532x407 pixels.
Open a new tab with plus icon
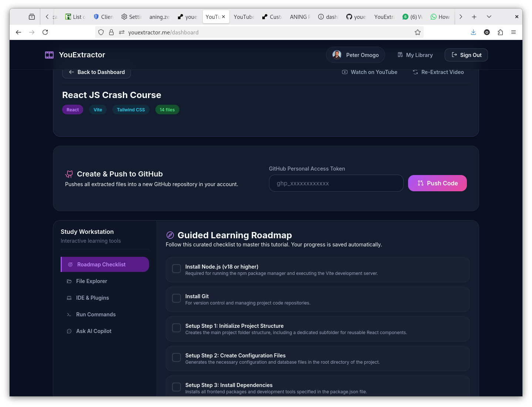point(474,17)
